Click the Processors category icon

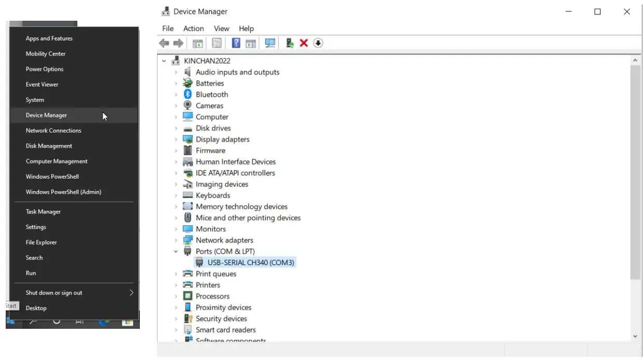point(188,296)
